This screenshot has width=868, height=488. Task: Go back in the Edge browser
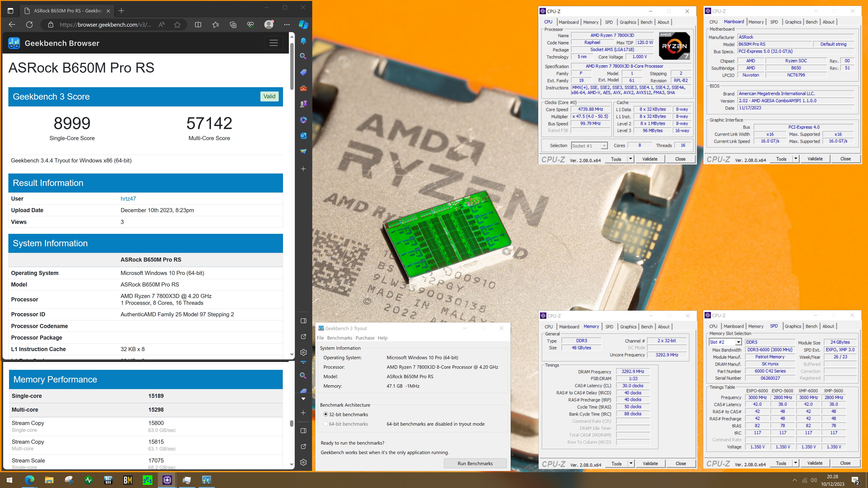pyautogui.click(x=12, y=24)
